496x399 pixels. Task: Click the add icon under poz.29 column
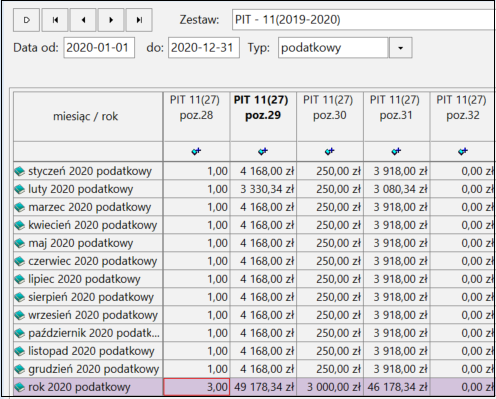click(263, 151)
